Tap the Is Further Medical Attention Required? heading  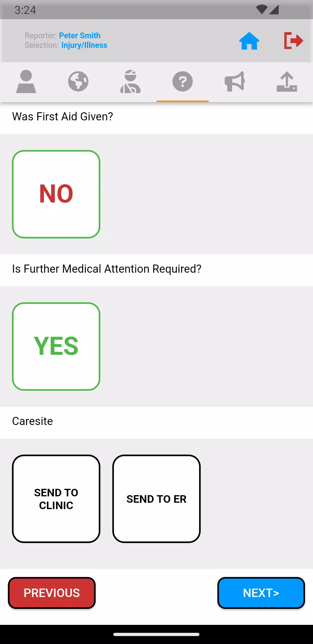point(107,269)
